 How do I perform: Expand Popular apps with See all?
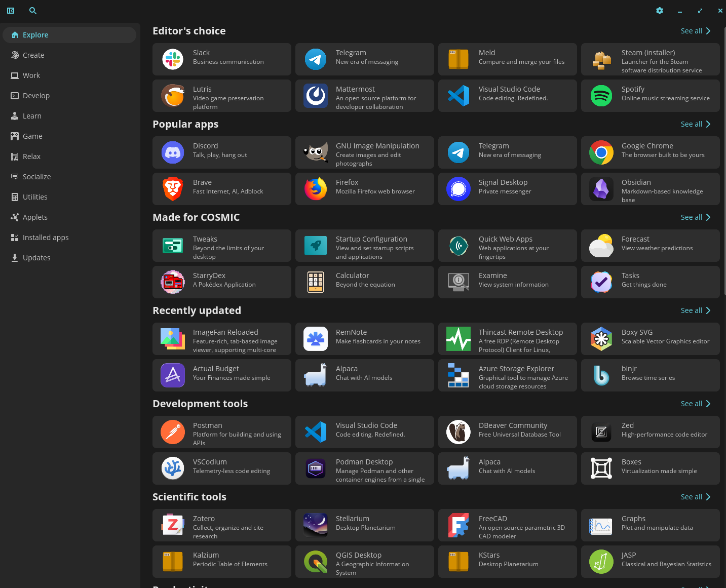[695, 124]
